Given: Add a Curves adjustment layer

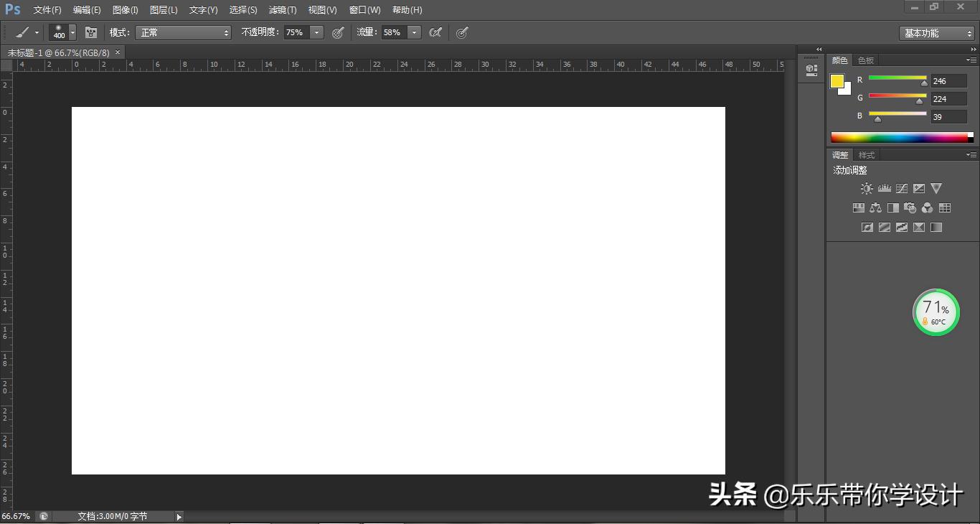Looking at the screenshot, I should pyautogui.click(x=902, y=189).
